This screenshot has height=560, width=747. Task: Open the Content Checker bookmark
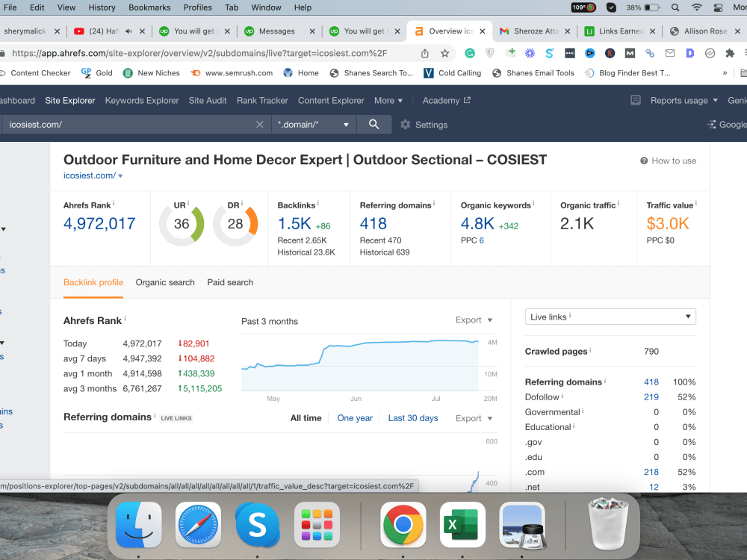[x=36, y=73]
